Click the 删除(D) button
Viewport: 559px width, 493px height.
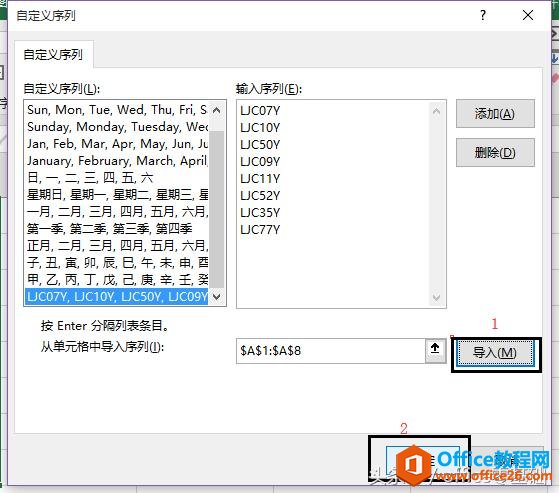point(495,153)
